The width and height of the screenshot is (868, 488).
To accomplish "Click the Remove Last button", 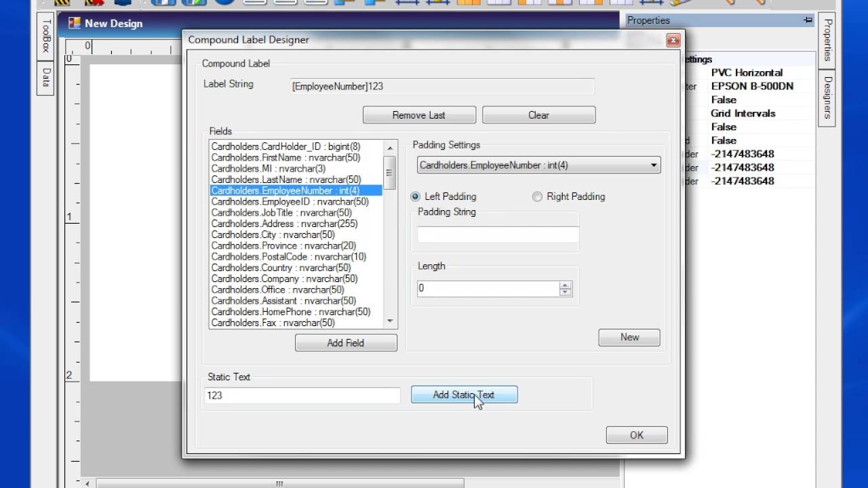I will click(419, 115).
